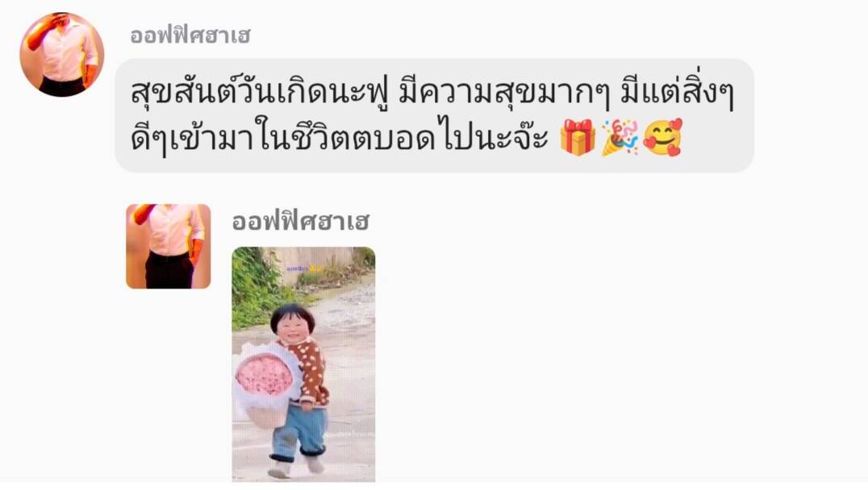The height and width of the screenshot is (490, 868).
Task: Click the pink flower bouquet in photo
Action: click(265, 376)
